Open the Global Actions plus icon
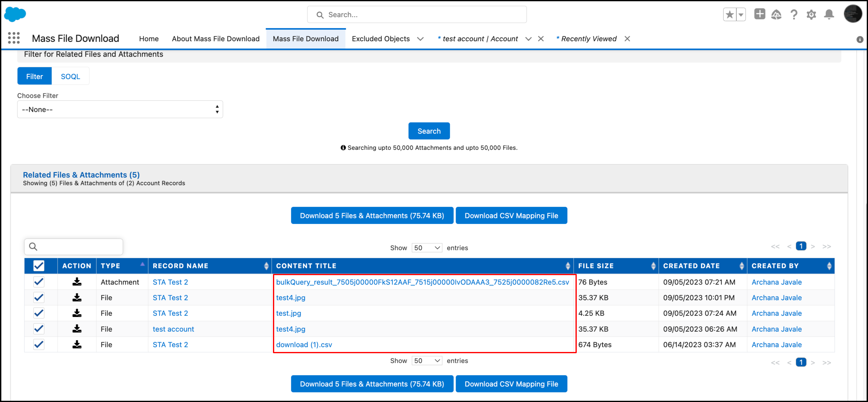The width and height of the screenshot is (868, 402). point(759,14)
